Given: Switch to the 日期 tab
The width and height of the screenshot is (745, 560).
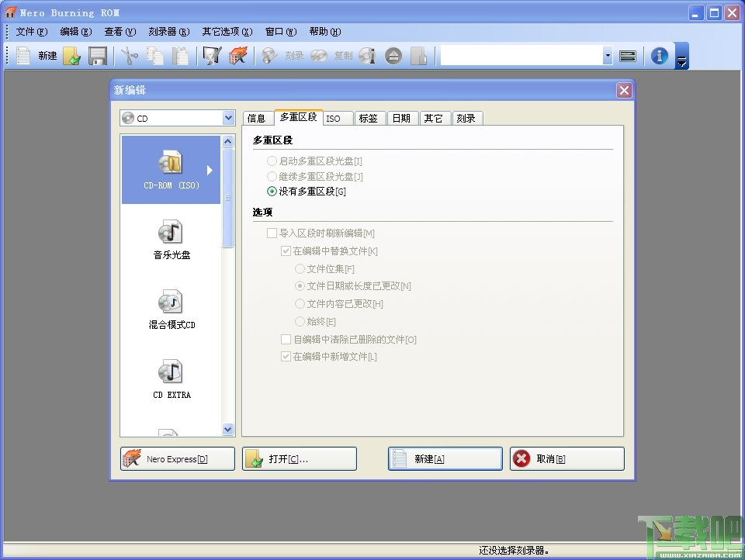Looking at the screenshot, I should coord(401,118).
